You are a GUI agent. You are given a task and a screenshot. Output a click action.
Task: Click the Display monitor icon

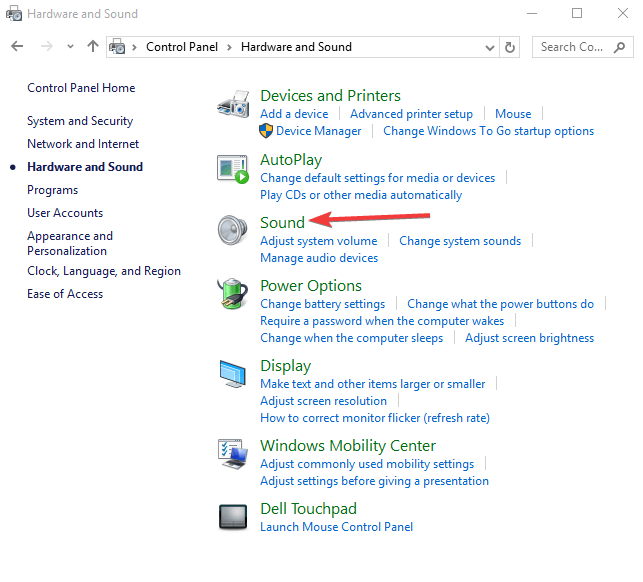pyautogui.click(x=233, y=374)
